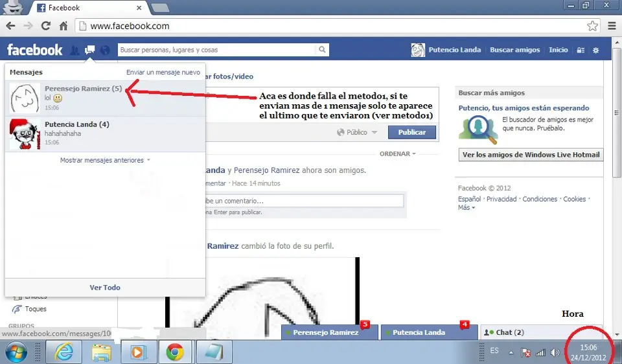
Task: Launch Internet Explorer from the taskbar
Action: coord(64,352)
